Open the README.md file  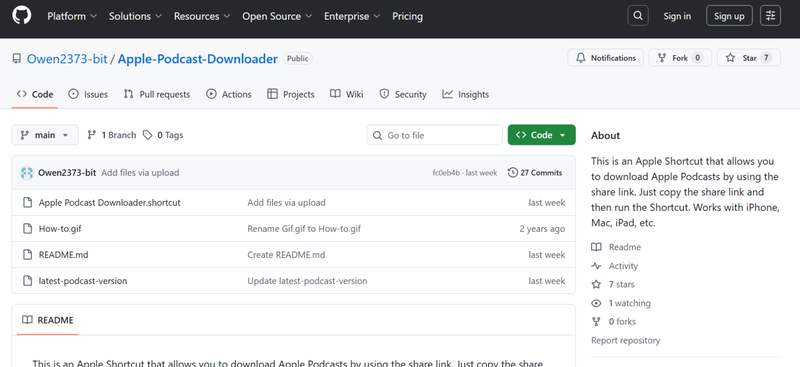click(63, 255)
